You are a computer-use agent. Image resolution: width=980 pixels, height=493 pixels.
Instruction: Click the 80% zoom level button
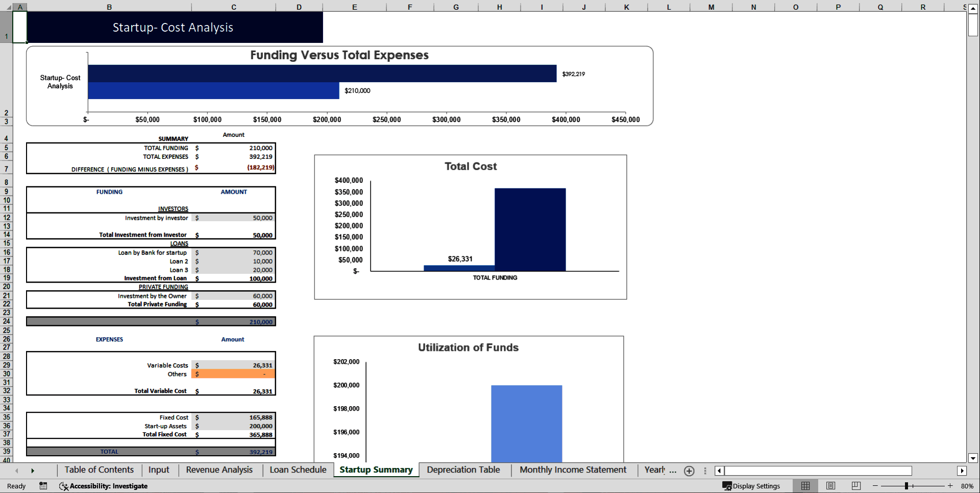pos(967,486)
